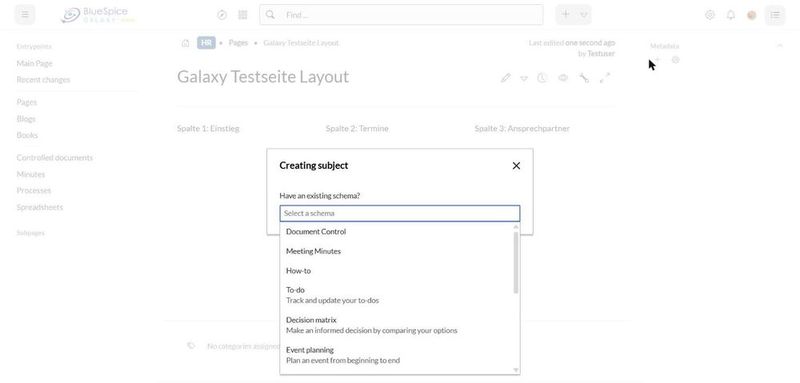Choose Meeting Minutes from schema list
Viewport: 800px width, 383px height.
coord(399,251)
